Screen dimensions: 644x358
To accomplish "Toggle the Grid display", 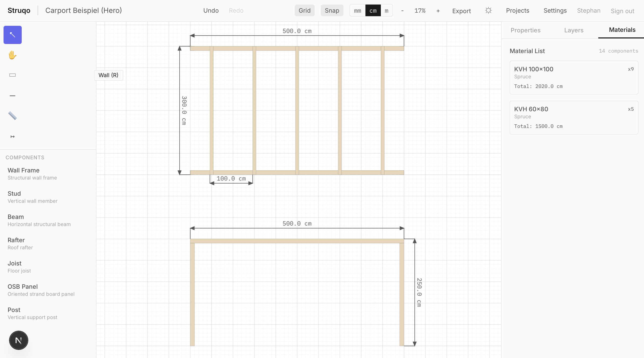I will click(x=304, y=10).
